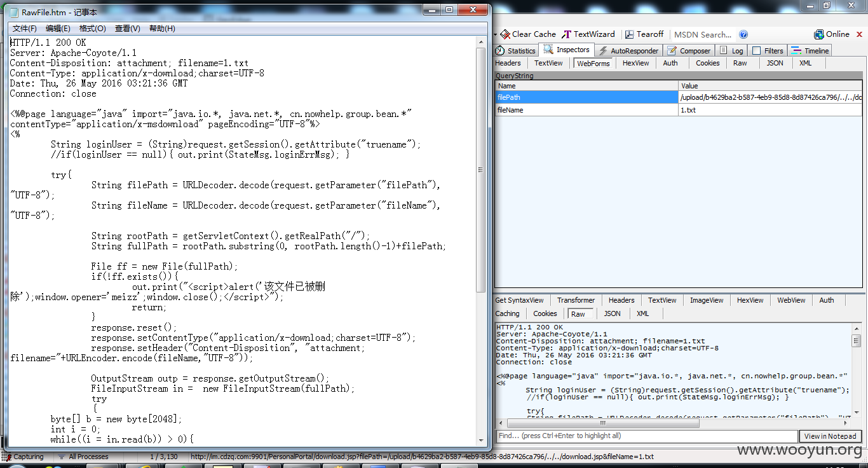Select request TextView inspector tab

pyautogui.click(x=548, y=63)
